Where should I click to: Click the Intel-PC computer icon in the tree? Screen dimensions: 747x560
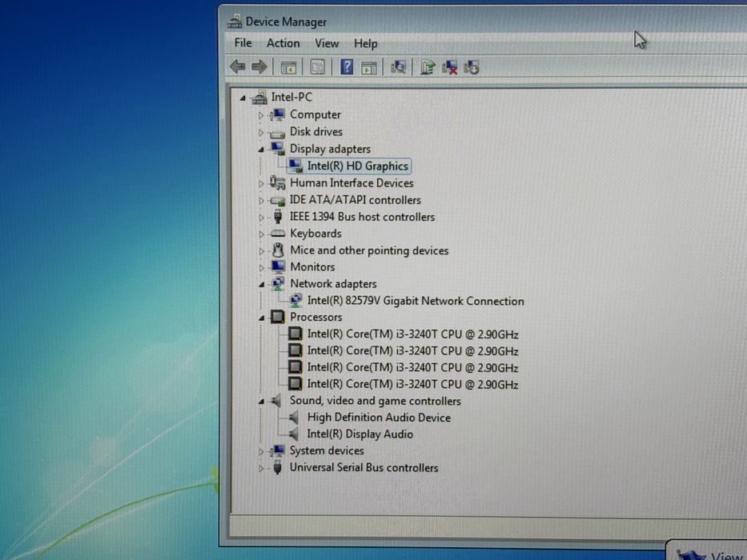[259, 97]
